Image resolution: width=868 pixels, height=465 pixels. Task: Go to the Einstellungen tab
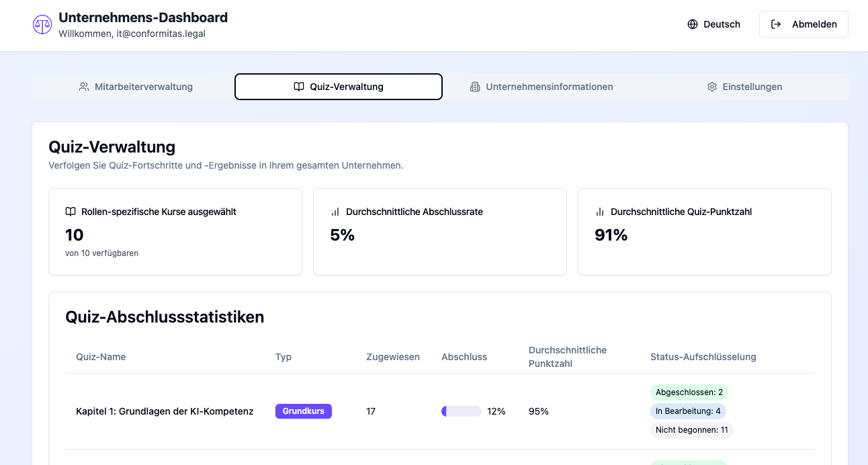744,87
